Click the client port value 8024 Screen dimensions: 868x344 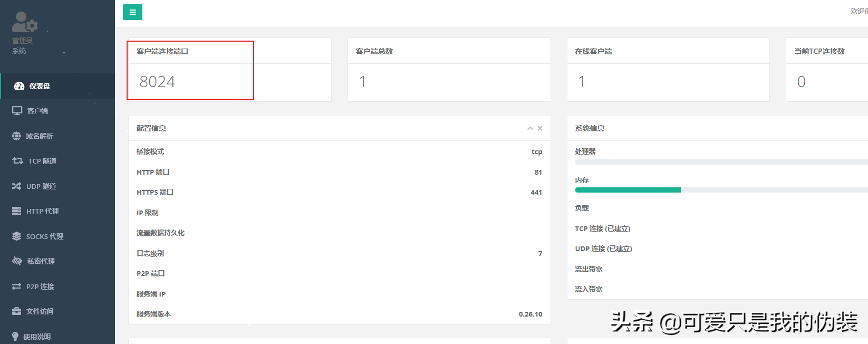pyautogui.click(x=157, y=82)
